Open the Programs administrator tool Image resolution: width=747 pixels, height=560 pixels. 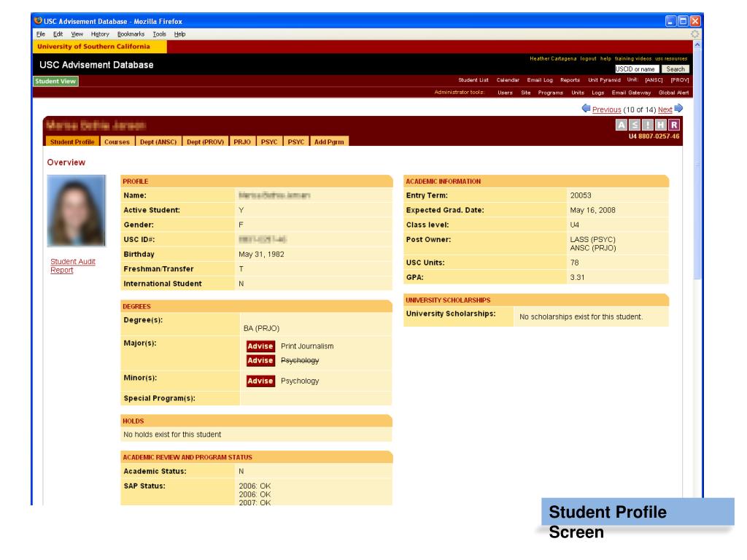pos(551,93)
